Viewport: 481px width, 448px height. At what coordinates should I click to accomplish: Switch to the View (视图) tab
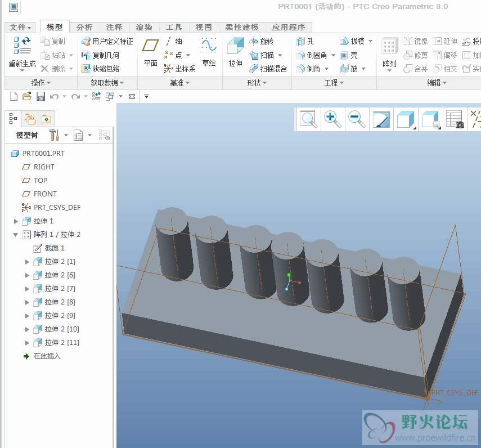tap(204, 28)
